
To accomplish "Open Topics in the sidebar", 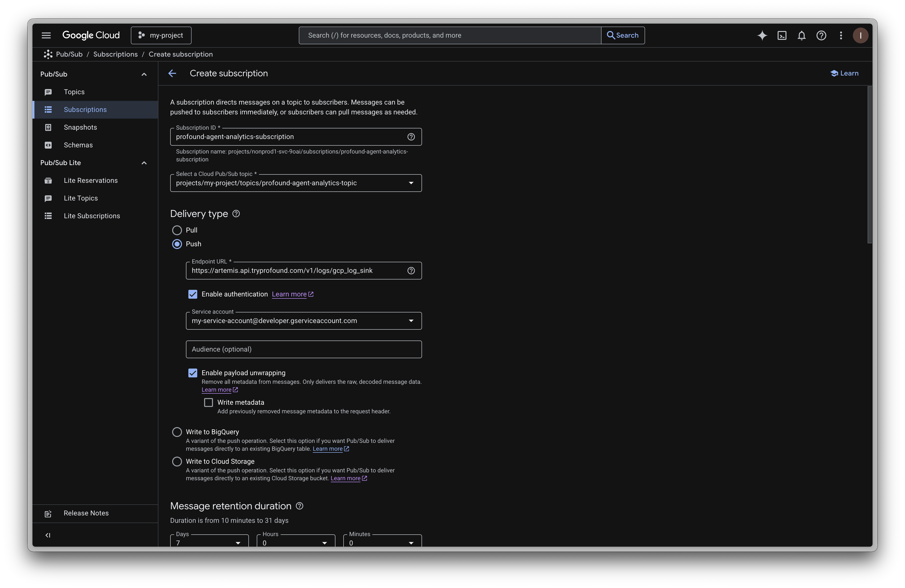I will tap(74, 92).
